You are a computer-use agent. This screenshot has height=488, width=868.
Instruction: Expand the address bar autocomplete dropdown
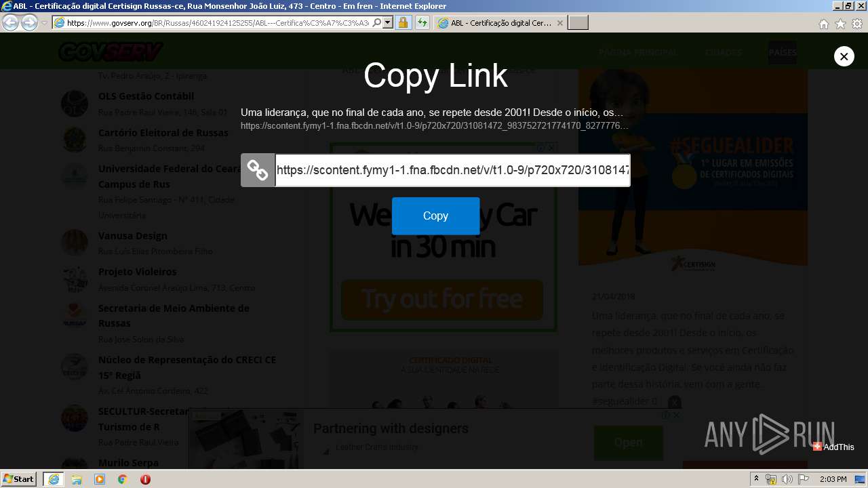click(388, 23)
